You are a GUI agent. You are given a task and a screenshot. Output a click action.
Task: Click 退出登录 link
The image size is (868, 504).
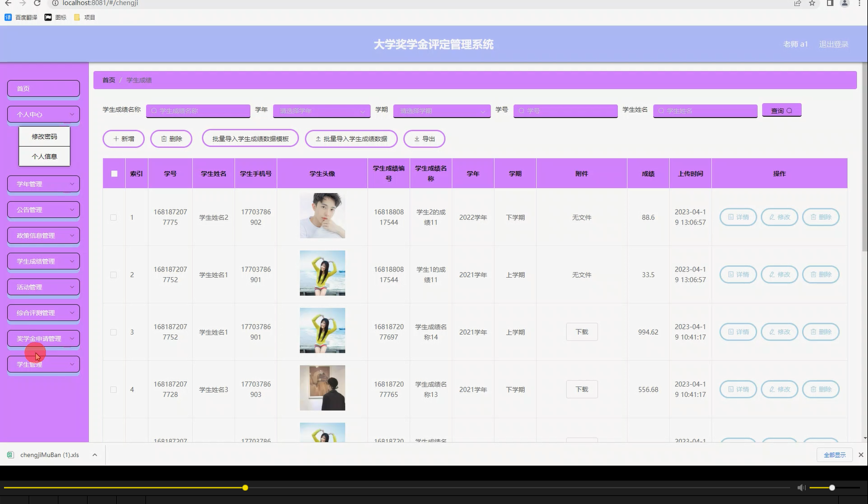[x=834, y=44]
